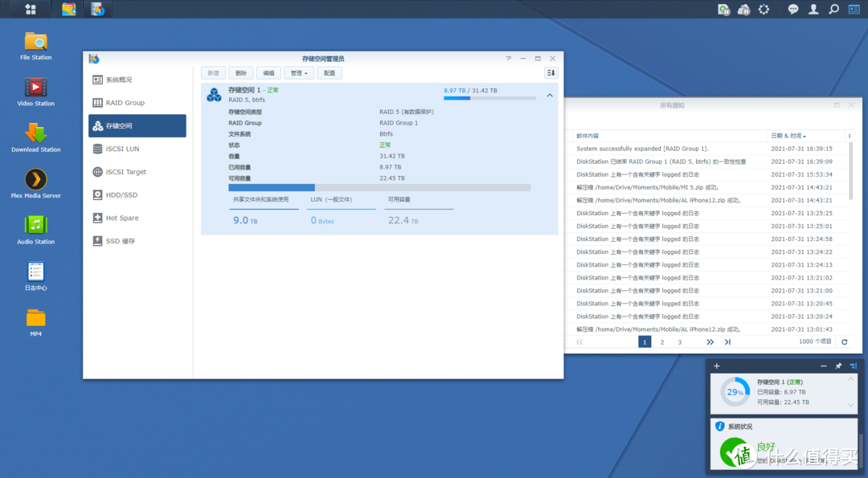Click the 系统状况 info icon
This screenshot has width=868, height=478.
coord(719,426)
